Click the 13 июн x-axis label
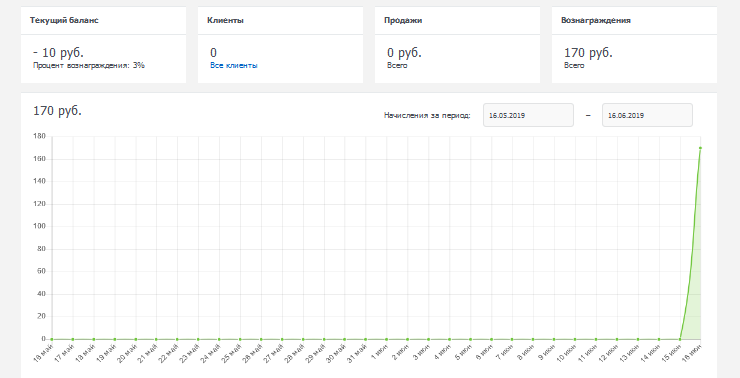 [630, 353]
